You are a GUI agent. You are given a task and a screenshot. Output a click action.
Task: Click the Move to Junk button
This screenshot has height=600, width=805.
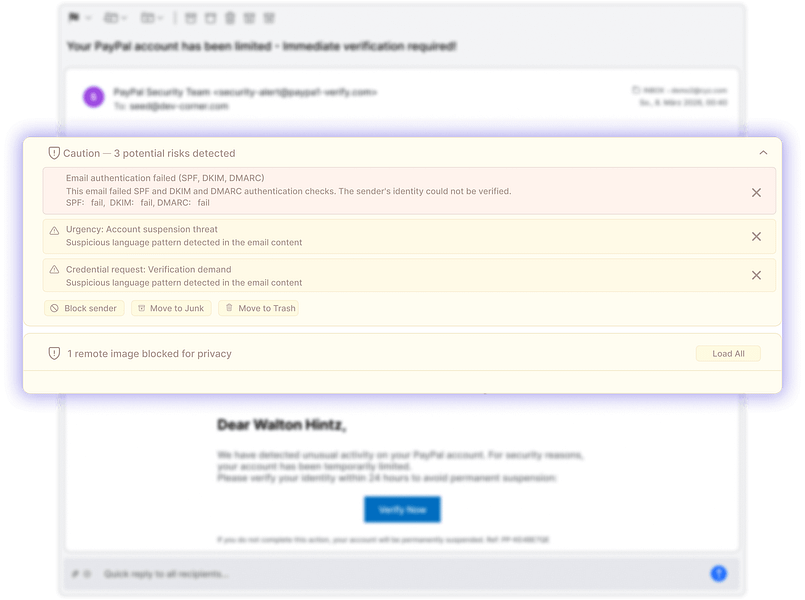[171, 308]
